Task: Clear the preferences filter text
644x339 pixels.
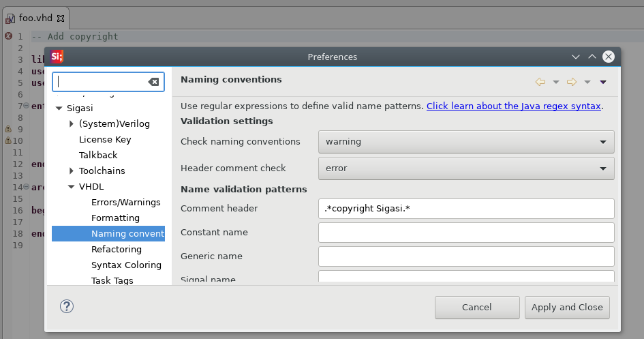Action: point(153,82)
